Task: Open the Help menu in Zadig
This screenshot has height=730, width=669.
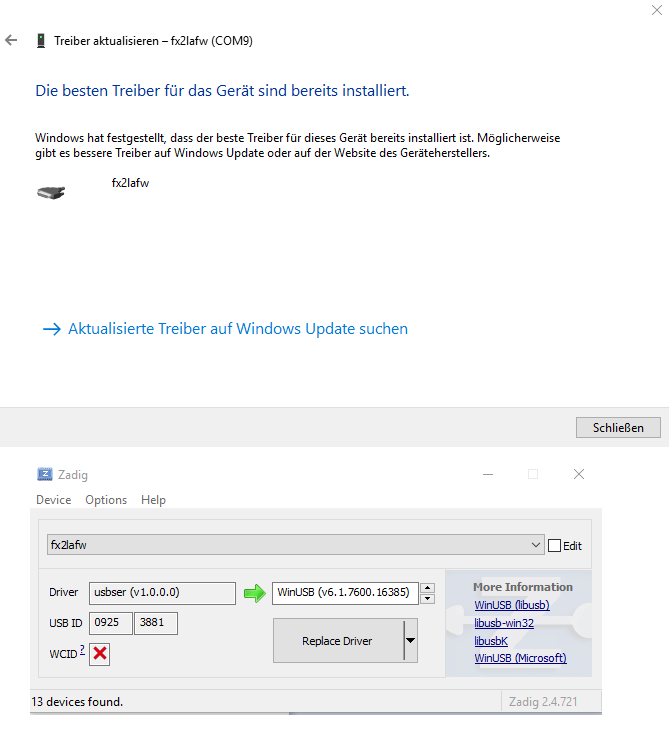Action: (x=153, y=500)
